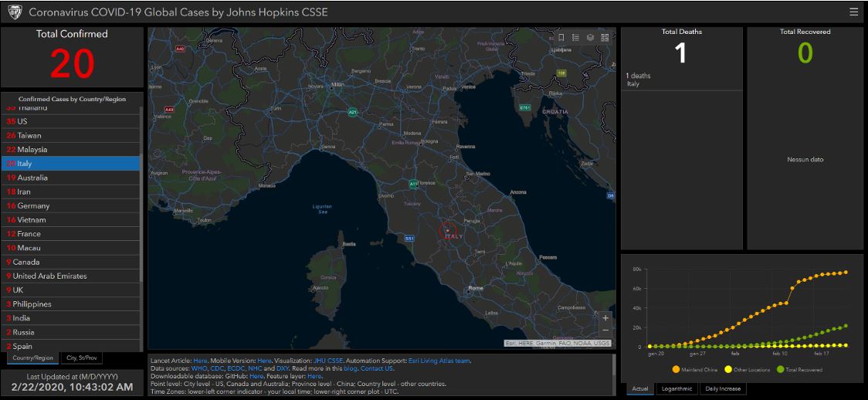The height and width of the screenshot is (400, 868).
Task: Open the map layers icon
Action: coord(590,37)
